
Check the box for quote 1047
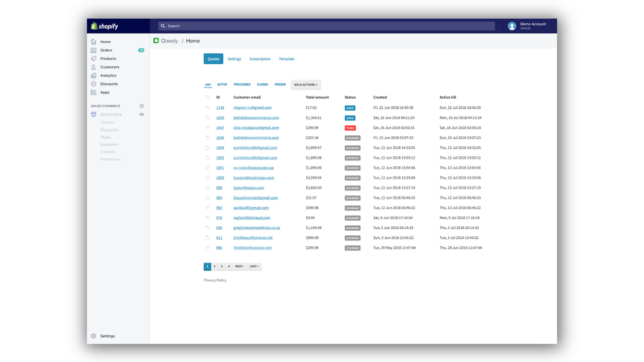207,128
